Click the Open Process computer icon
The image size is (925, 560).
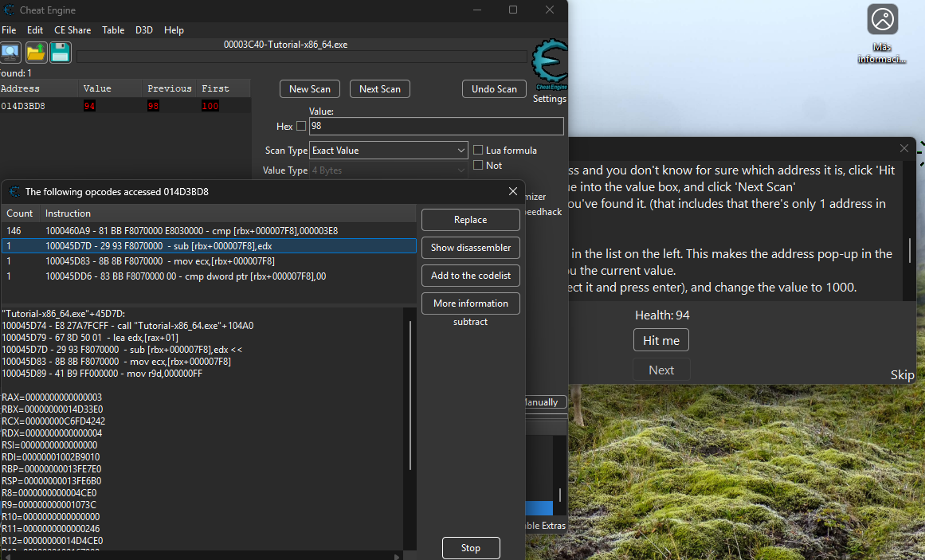pyautogui.click(x=10, y=53)
